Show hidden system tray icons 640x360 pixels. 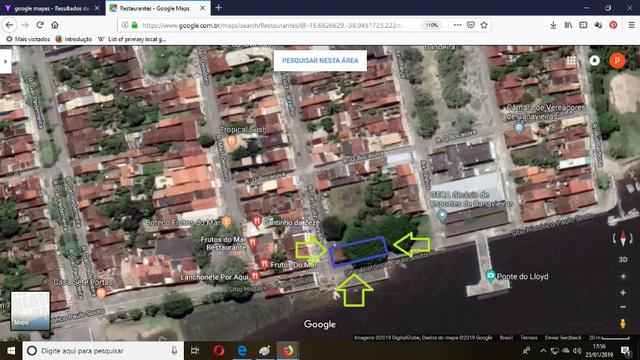543,351
